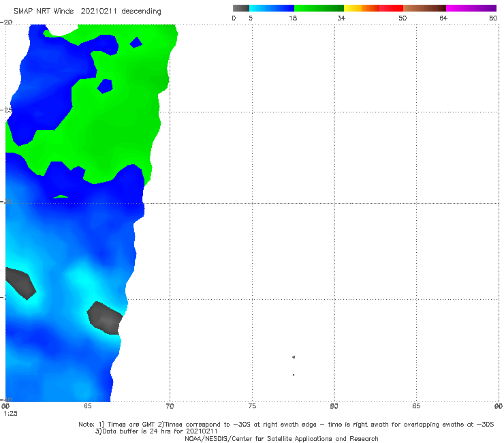Click longitude axis label 75

click(x=252, y=406)
